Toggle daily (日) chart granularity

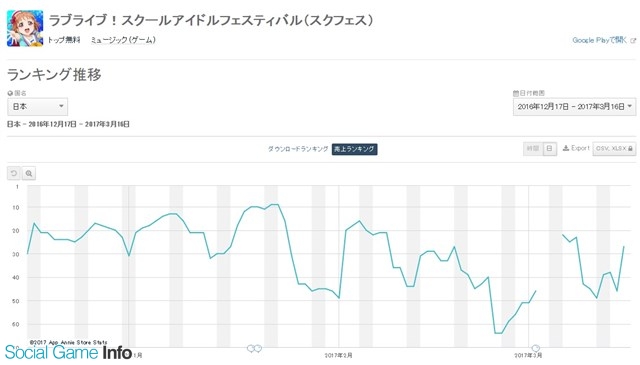click(x=549, y=149)
